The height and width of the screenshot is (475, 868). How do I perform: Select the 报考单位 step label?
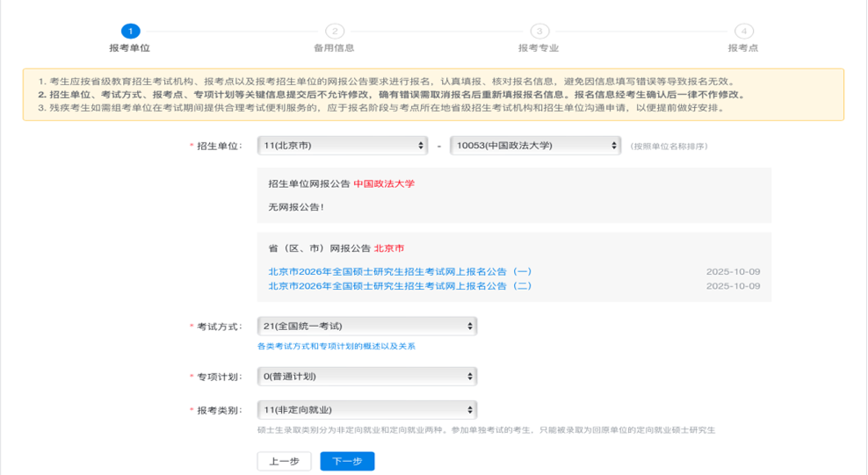point(130,48)
